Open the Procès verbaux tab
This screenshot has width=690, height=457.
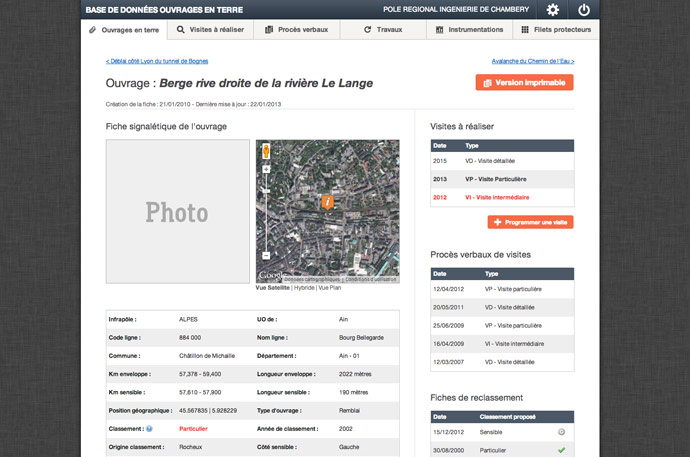(x=295, y=30)
